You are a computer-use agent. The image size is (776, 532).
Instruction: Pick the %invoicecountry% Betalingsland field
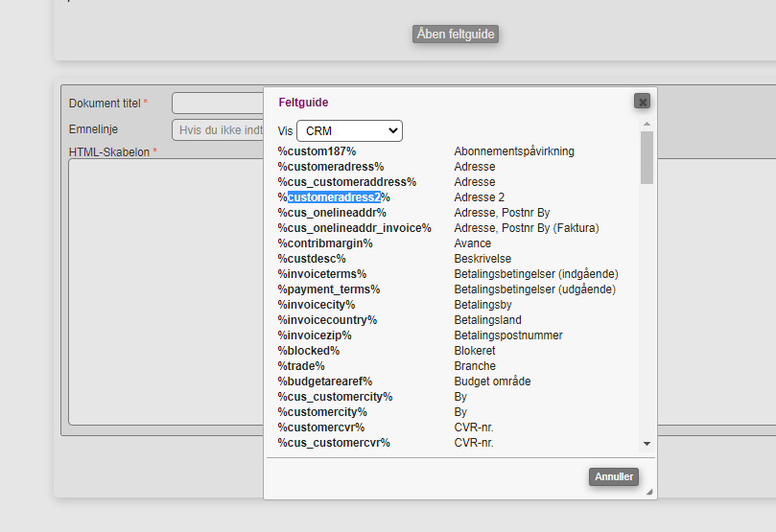(327, 320)
